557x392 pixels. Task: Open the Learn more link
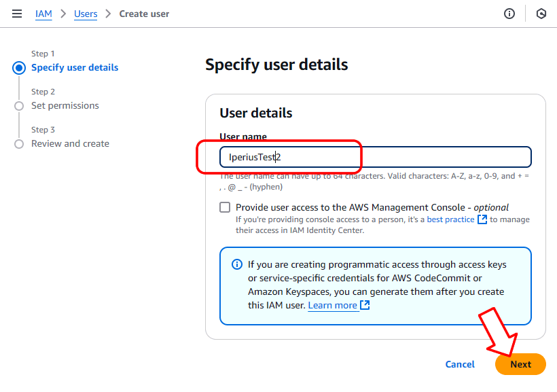point(332,305)
